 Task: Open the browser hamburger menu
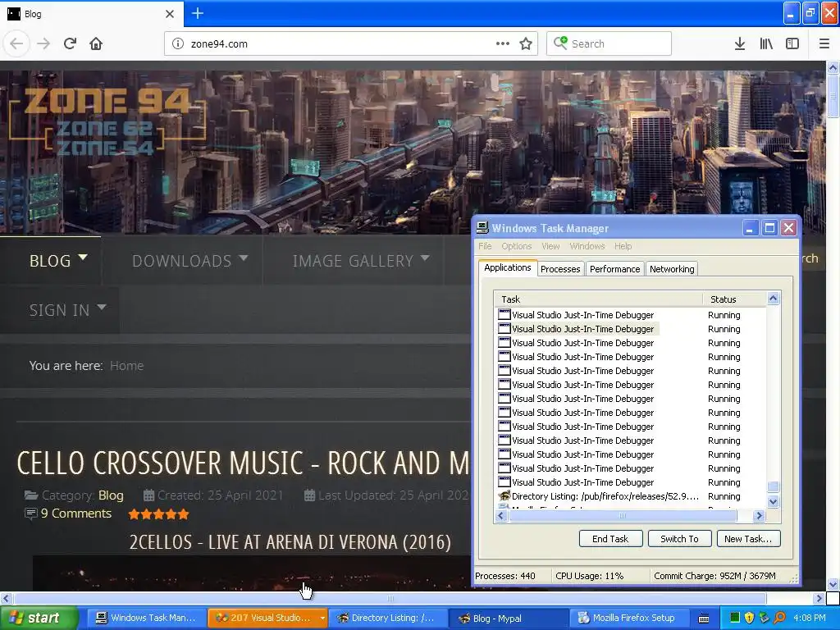click(824, 43)
